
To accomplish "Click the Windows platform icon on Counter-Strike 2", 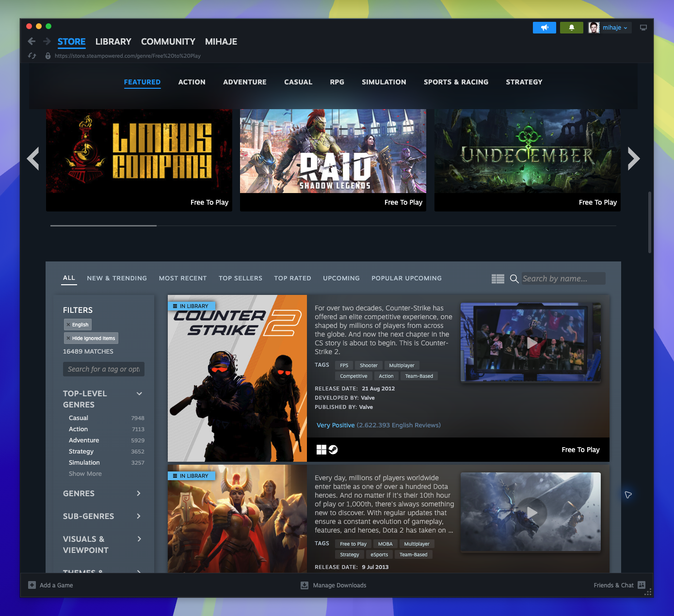I will point(321,450).
